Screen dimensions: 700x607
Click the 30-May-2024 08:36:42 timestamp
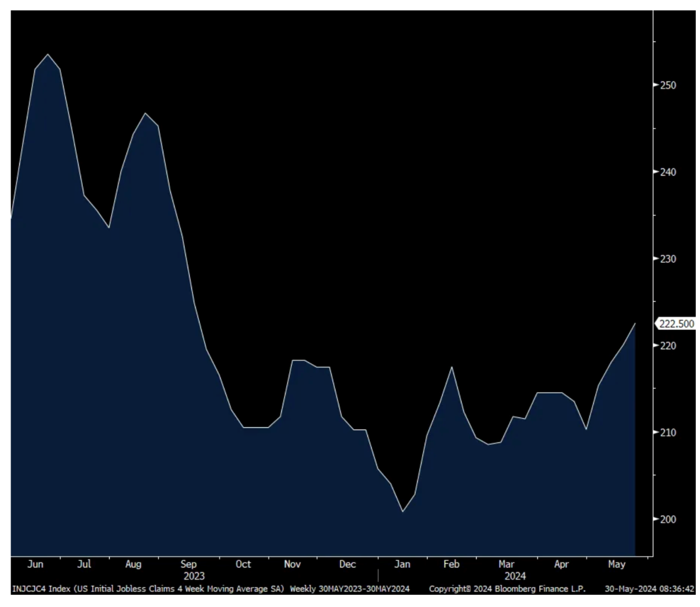tap(649, 589)
